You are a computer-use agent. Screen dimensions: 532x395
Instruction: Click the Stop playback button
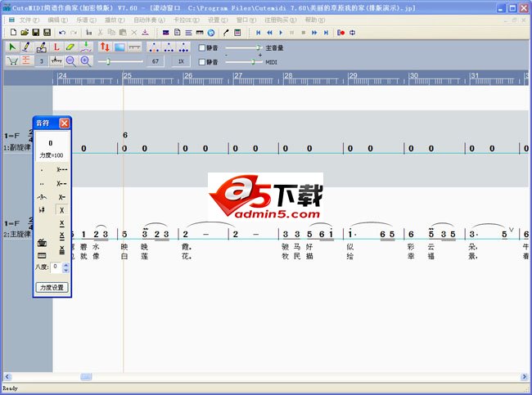tap(304, 33)
